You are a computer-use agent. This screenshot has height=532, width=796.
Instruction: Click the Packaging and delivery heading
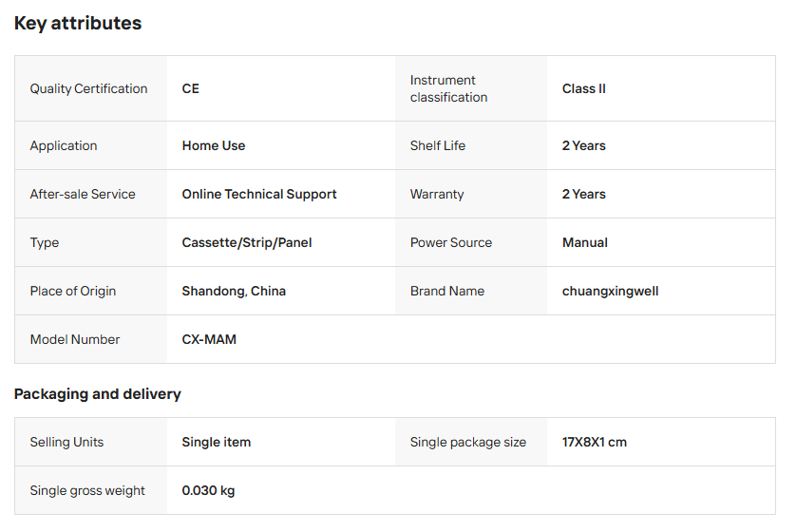click(97, 393)
